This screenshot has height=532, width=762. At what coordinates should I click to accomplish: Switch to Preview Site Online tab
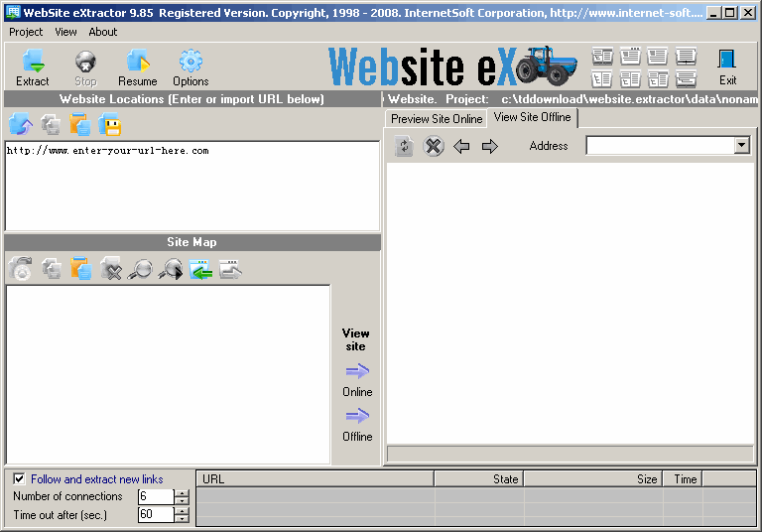point(437,119)
